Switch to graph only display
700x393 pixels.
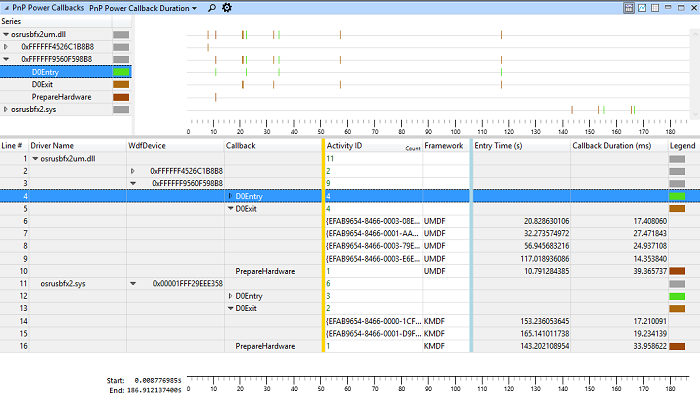(642, 8)
